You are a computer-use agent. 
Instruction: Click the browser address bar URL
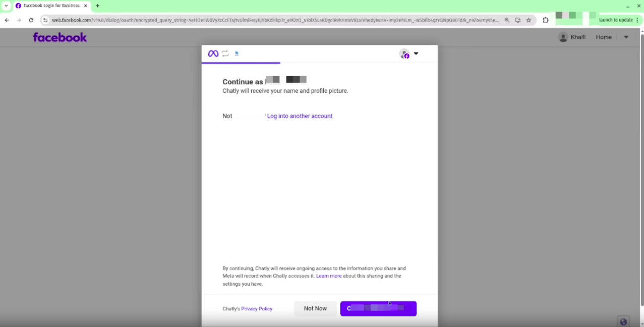[x=275, y=20]
